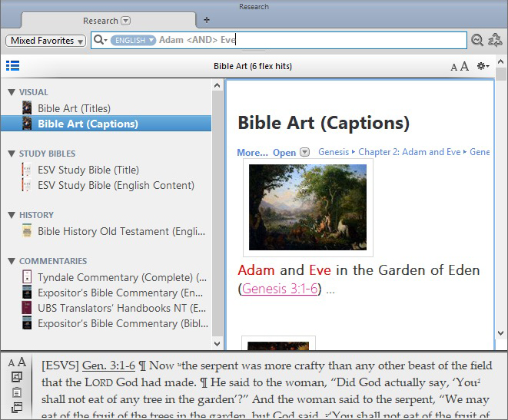Click the Open link
508x420 pixels.
284,152
